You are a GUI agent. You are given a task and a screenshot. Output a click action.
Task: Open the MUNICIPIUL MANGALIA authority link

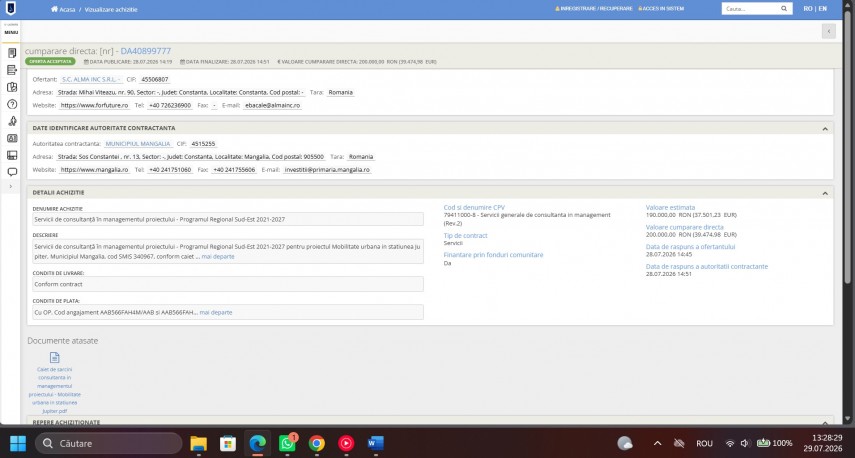(138, 144)
